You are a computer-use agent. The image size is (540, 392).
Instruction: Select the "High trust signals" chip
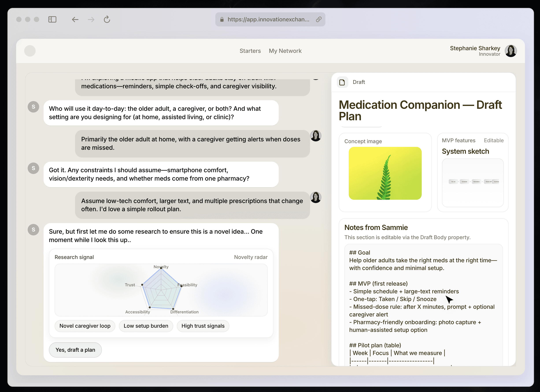tap(203, 325)
